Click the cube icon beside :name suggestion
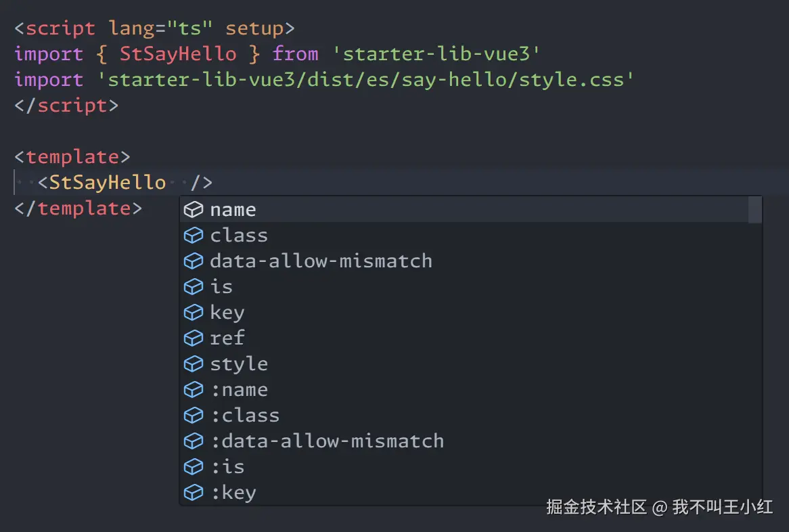The height and width of the screenshot is (532, 789). point(194,390)
